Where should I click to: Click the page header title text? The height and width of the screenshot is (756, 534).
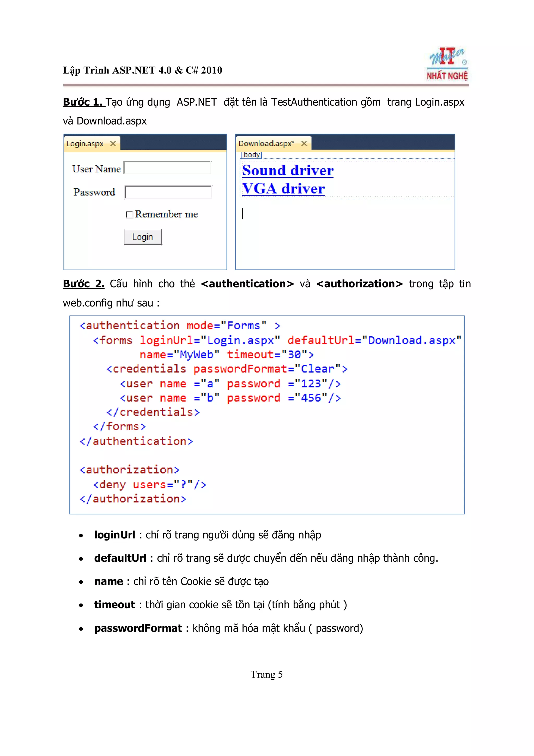(142, 70)
